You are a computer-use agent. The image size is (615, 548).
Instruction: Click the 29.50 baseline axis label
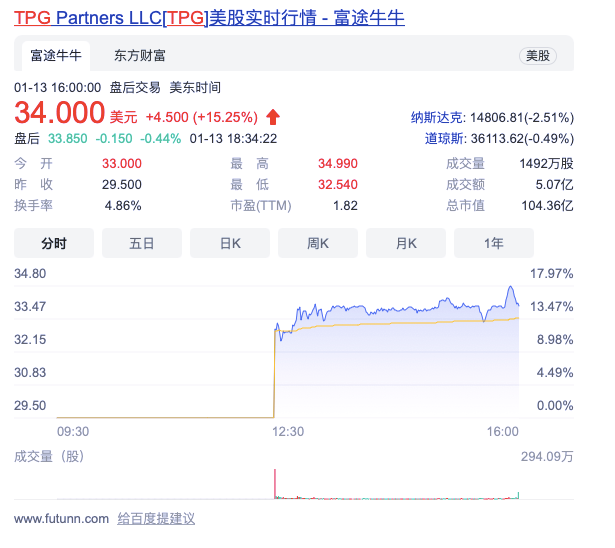[x=30, y=405]
